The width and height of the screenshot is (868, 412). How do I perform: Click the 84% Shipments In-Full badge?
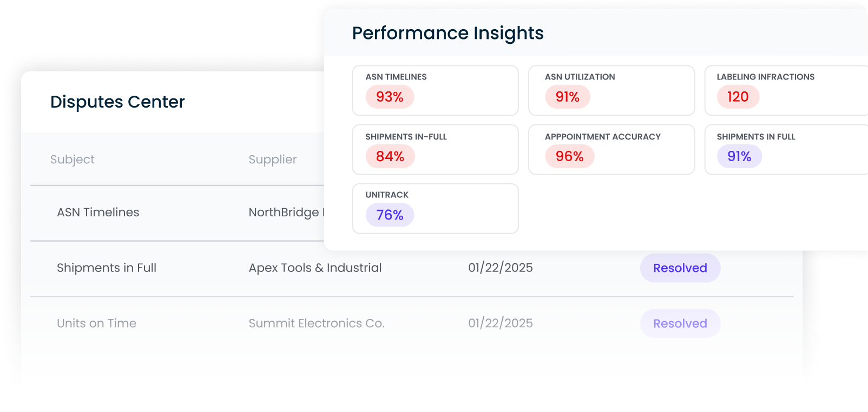click(390, 157)
